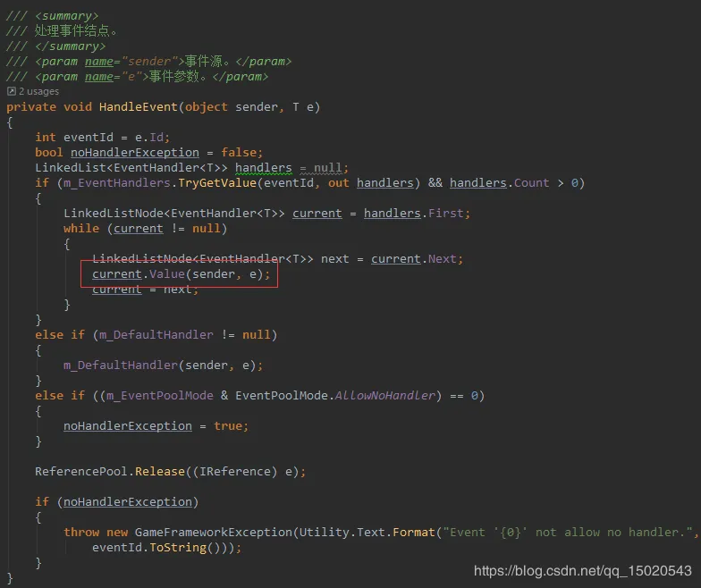
Task: Click the "false" literal
Action: (239, 152)
